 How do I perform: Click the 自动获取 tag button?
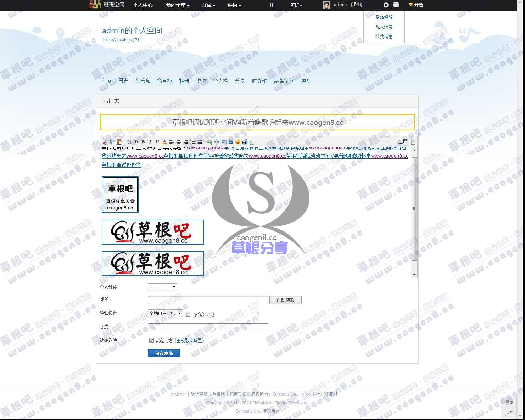click(x=285, y=300)
